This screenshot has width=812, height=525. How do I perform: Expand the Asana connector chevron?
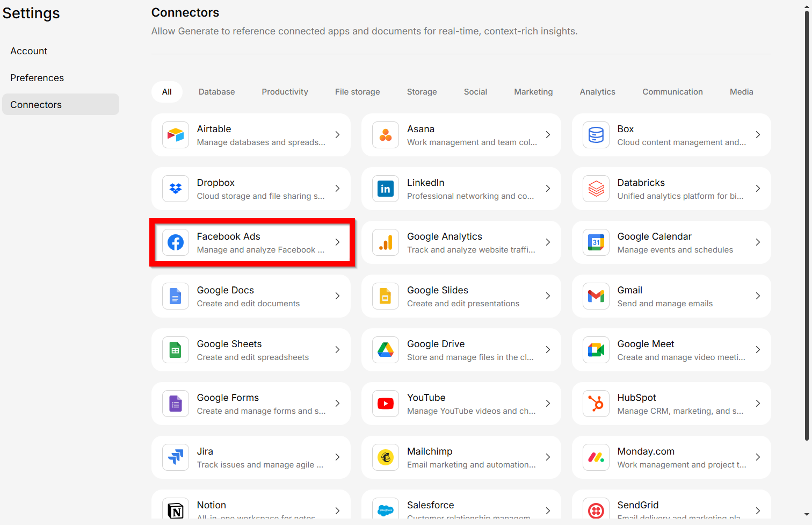(x=548, y=135)
